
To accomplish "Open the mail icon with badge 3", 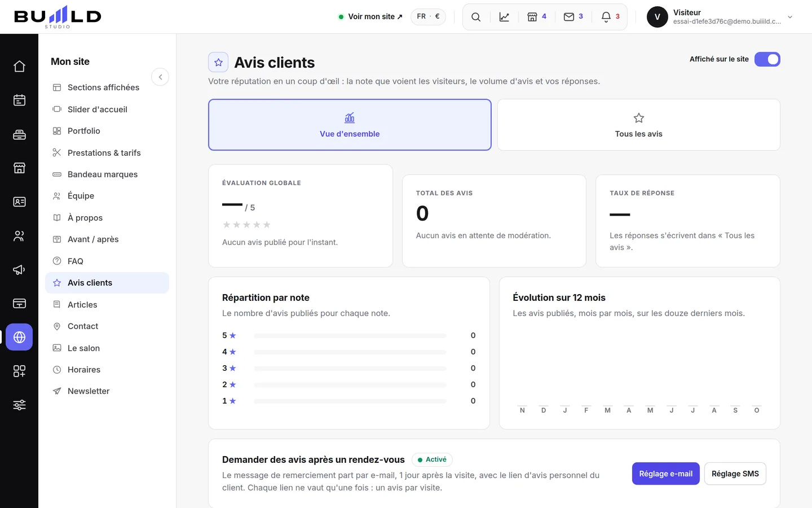I will pyautogui.click(x=573, y=17).
